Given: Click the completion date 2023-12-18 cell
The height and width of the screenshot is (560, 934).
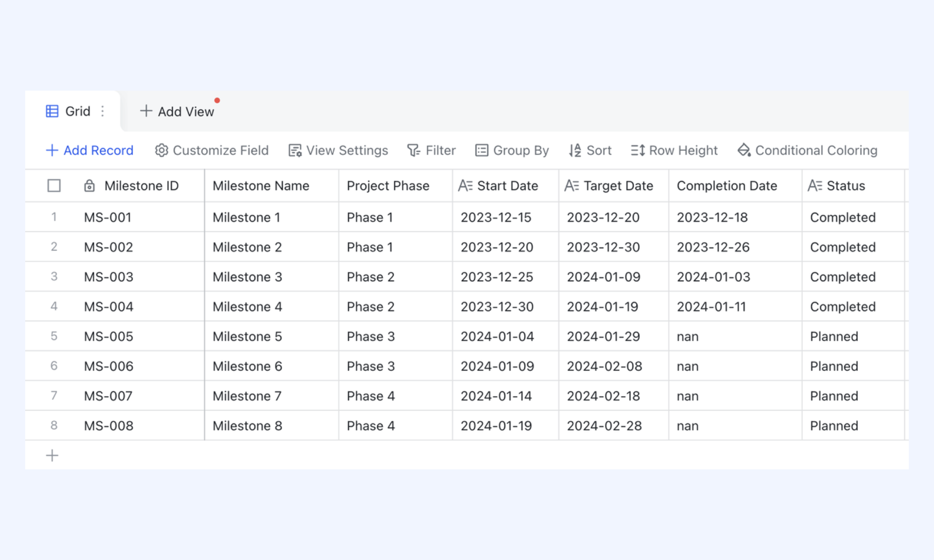Looking at the screenshot, I should (x=736, y=217).
